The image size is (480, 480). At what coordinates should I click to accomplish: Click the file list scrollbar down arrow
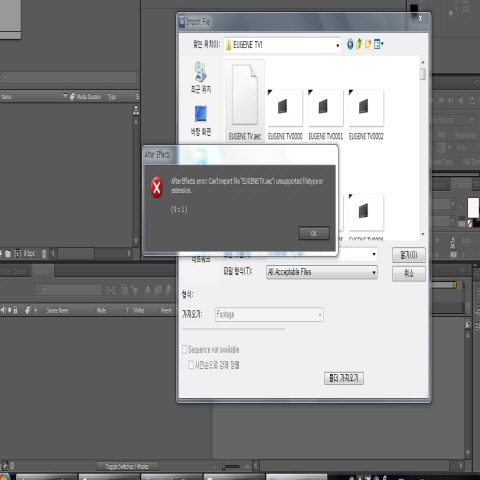(423, 235)
